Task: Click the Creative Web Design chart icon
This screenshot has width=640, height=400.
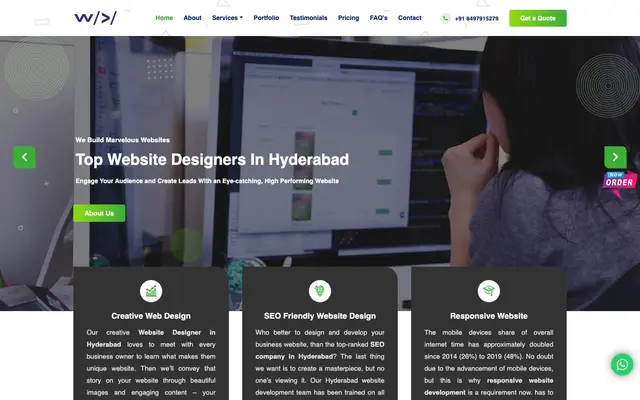Action: pos(151,291)
